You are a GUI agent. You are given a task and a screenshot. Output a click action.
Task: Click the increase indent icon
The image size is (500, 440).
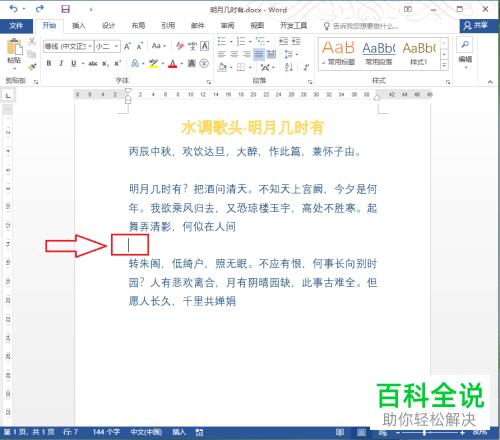(296, 41)
